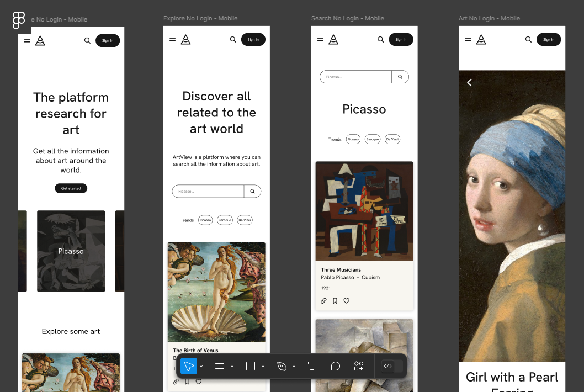This screenshot has height=392, width=584.
Task: Click Sign In on Search frame
Action: [x=401, y=39]
